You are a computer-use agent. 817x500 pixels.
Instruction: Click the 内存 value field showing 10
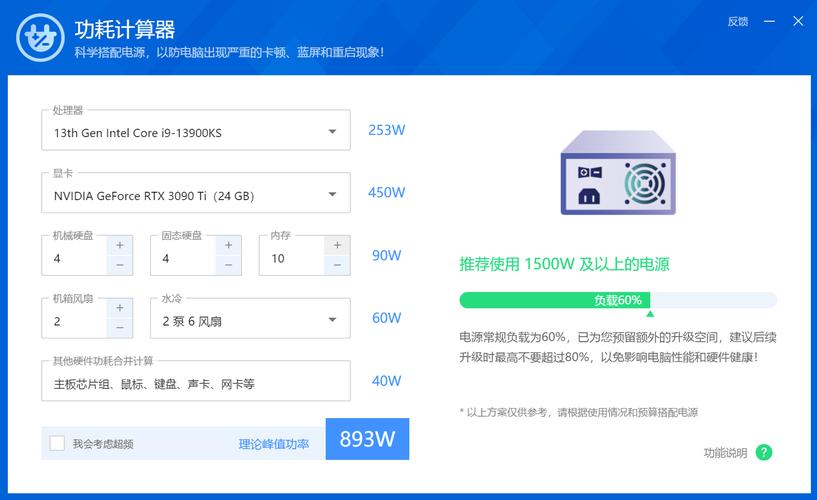(292, 258)
